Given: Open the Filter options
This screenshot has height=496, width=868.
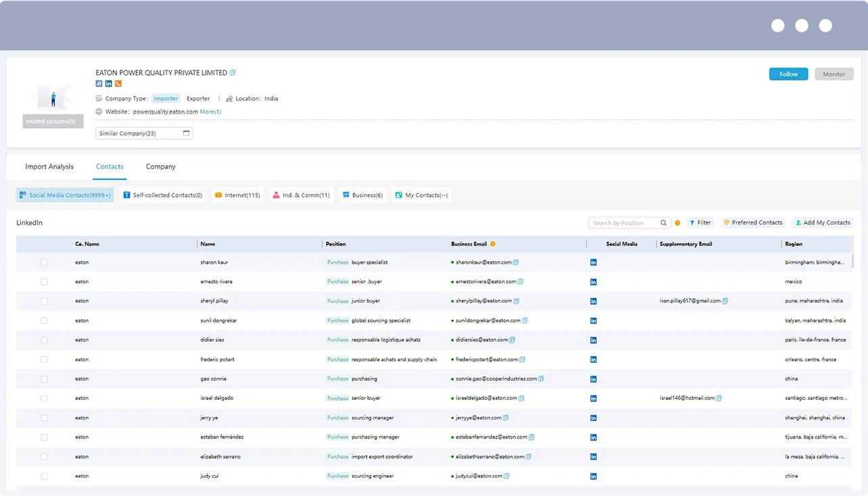Looking at the screenshot, I should click(x=700, y=223).
